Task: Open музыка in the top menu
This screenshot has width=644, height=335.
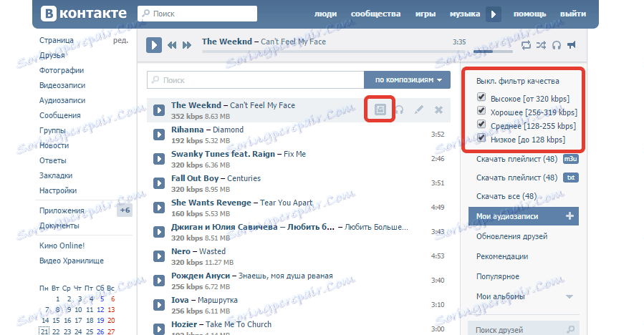Action: click(464, 14)
